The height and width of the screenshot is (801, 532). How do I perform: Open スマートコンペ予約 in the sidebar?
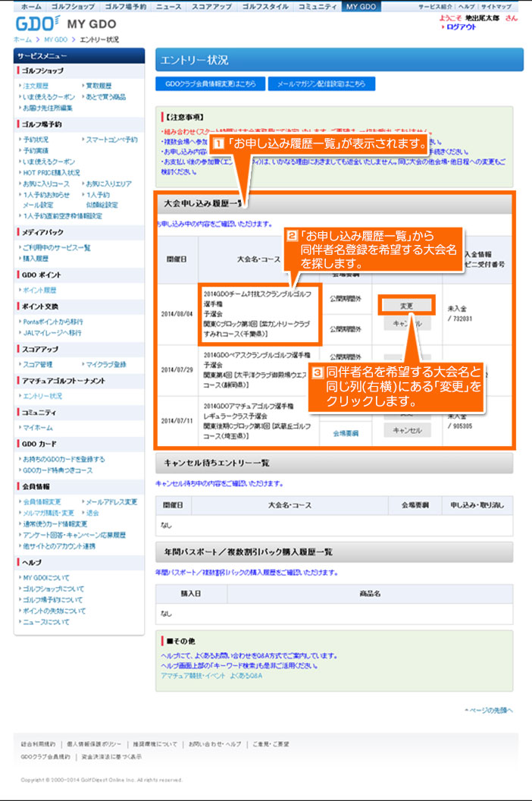point(112,140)
